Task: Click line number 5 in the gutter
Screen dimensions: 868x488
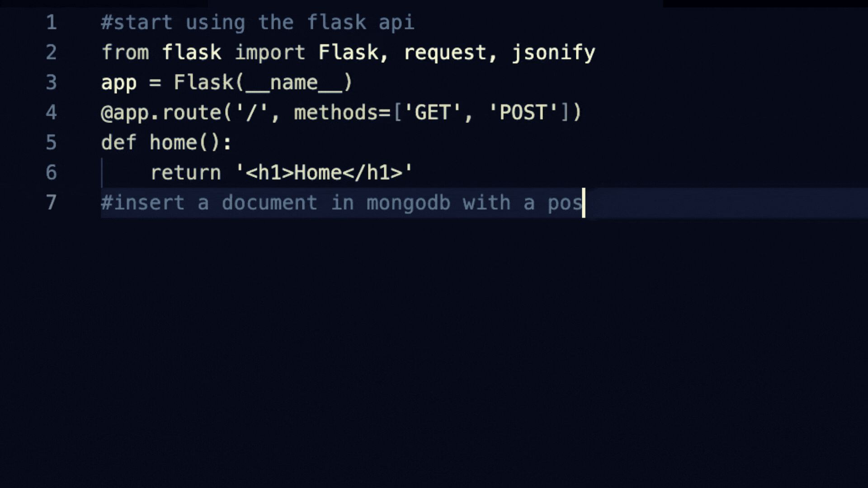Action: [x=52, y=142]
